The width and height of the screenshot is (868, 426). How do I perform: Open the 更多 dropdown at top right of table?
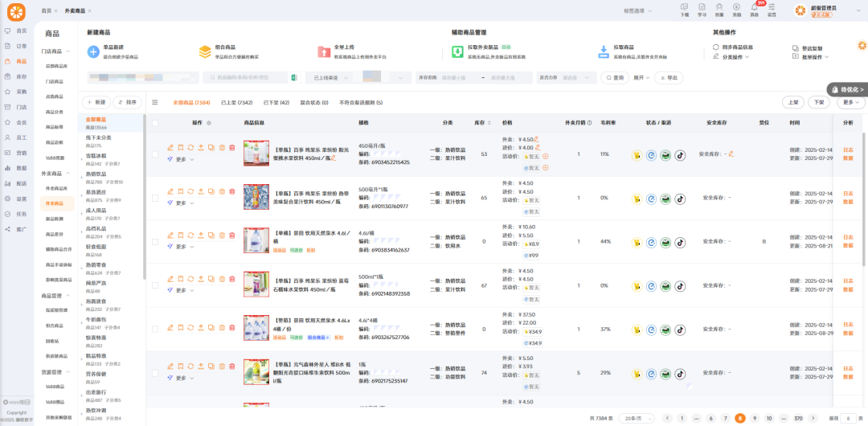pos(850,102)
